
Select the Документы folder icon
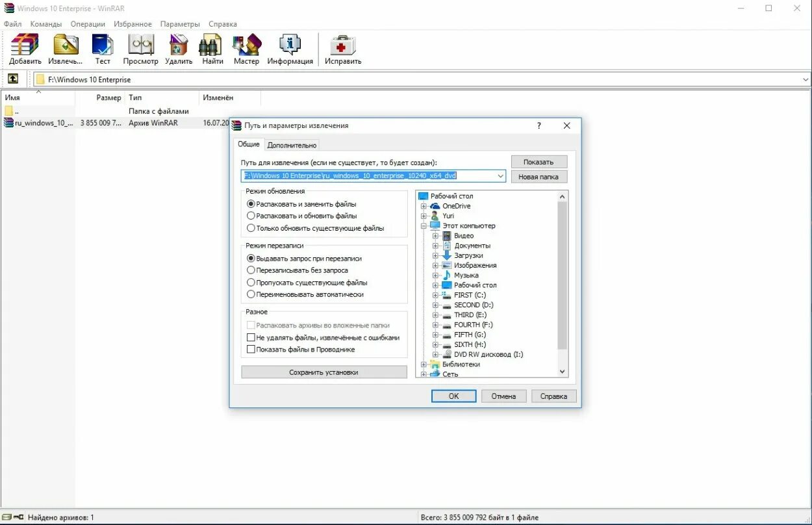(447, 246)
